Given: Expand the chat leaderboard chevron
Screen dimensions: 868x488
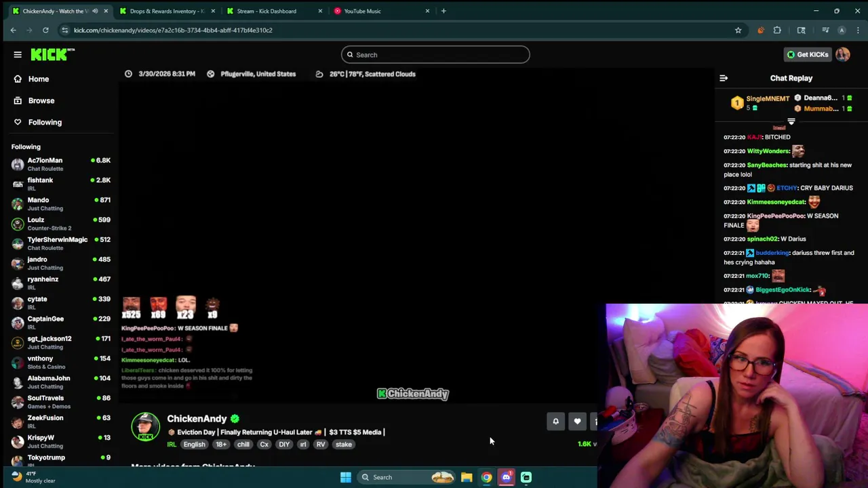Looking at the screenshot, I should (791, 121).
